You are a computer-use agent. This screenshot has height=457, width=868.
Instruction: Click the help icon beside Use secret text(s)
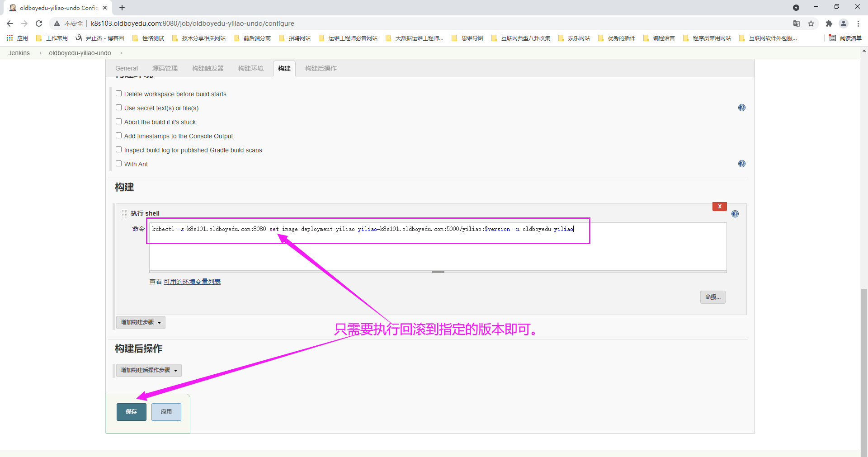(741, 108)
